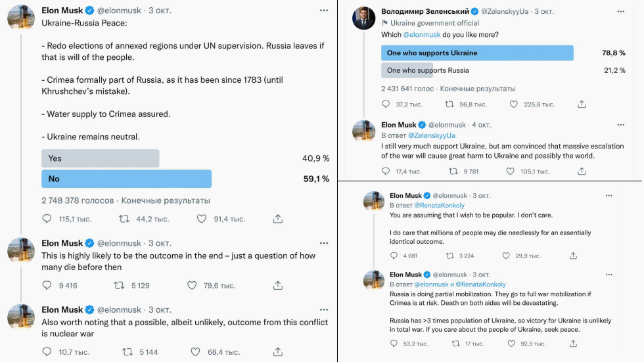Image resolution: width=644 pixels, height=362 pixels.
Task: Select the 'No' poll result bar
Action: click(x=126, y=179)
